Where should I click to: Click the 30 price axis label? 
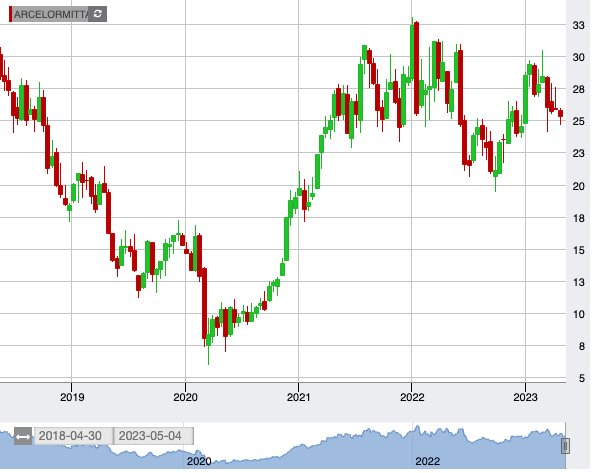pos(578,57)
